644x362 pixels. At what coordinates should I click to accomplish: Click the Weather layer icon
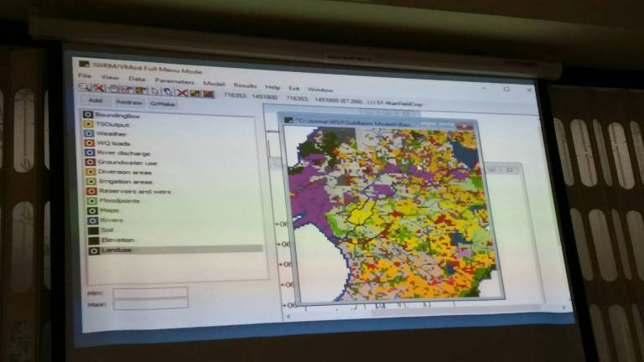pos(88,134)
